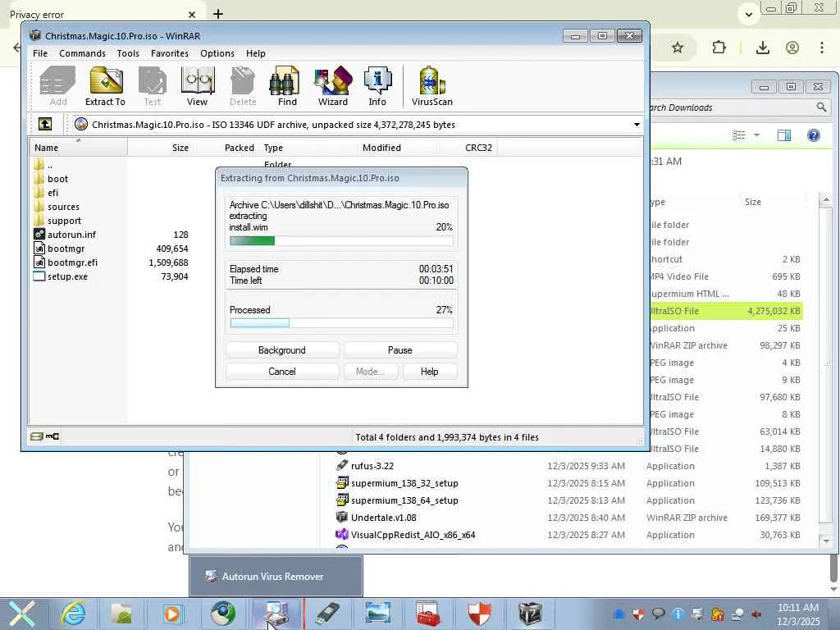Click the help question mark in Explorer window
This screenshot has height=630, width=840.
pyautogui.click(x=813, y=135)
